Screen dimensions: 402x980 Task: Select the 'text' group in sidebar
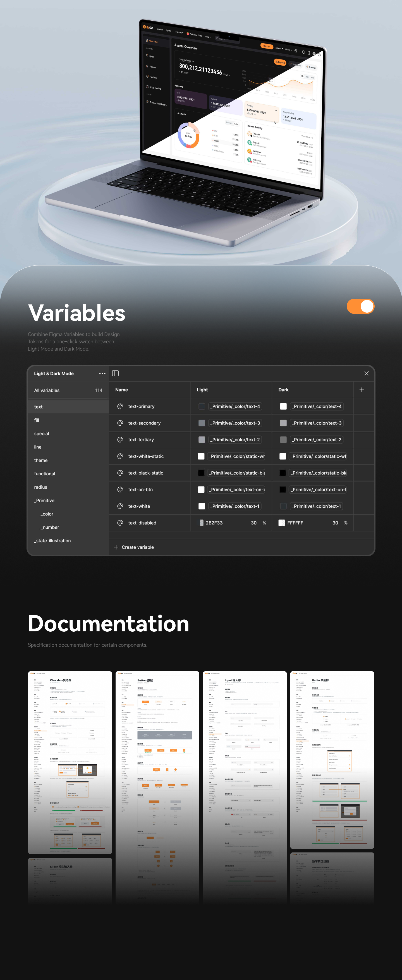tap(68, 407)
